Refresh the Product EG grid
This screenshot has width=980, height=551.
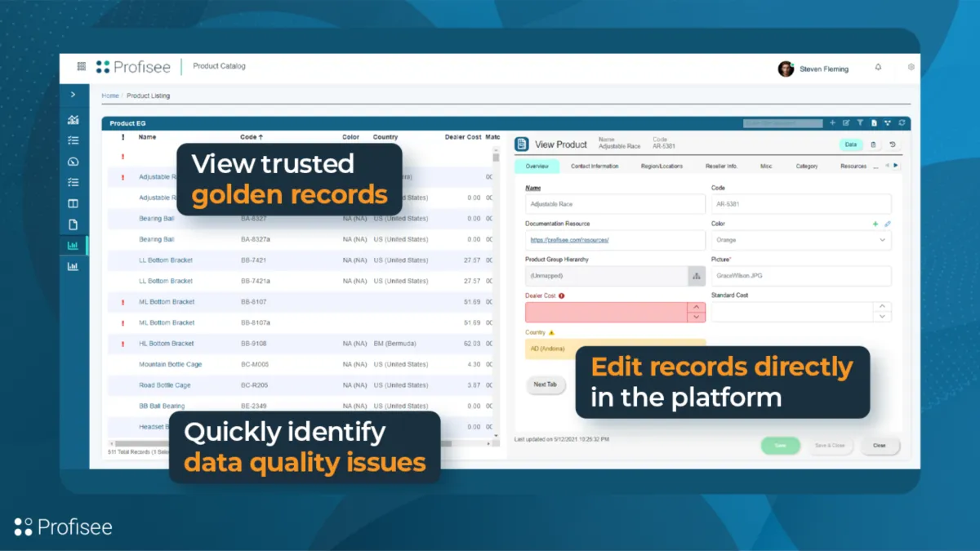pos(902,123)
